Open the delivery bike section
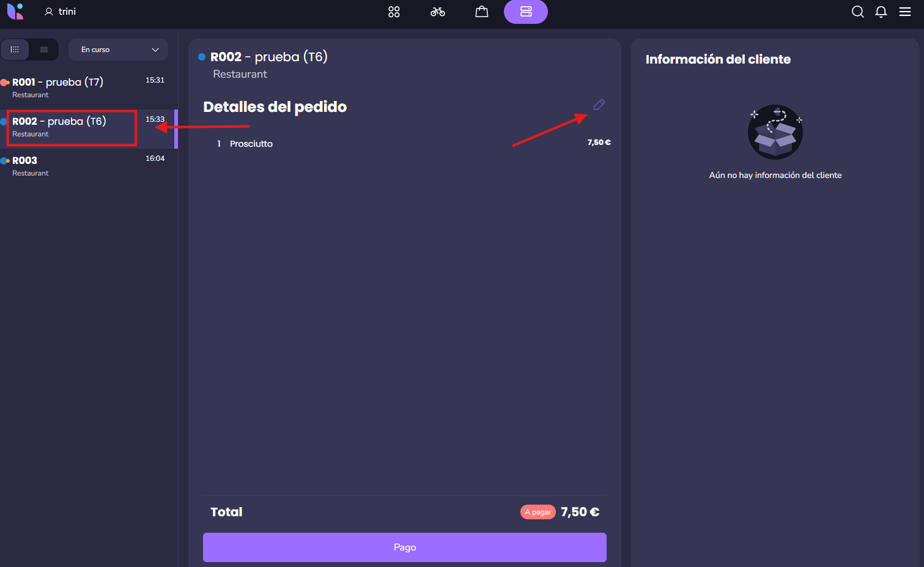Image resolution: width=924 pixels, height=567 pixels. pos(438,12)
